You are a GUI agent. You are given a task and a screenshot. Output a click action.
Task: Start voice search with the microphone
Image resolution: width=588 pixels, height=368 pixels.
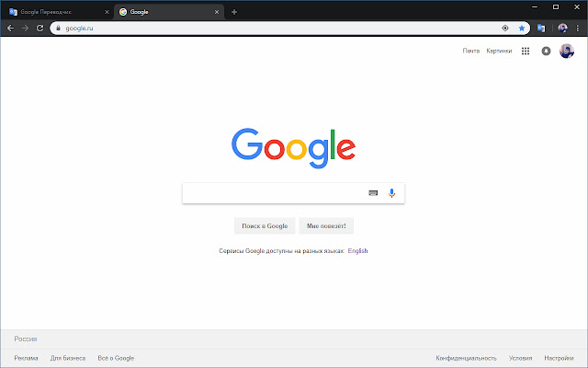tap(392, 193)
